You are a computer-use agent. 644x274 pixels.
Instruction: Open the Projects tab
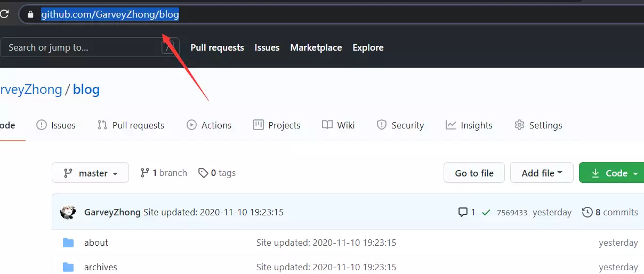[x=277, y=125]
